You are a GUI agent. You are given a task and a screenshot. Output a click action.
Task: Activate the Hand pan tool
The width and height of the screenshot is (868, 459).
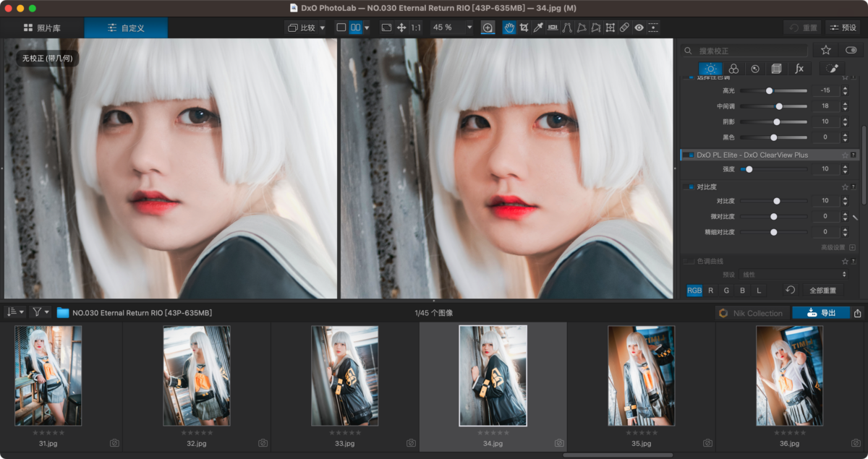click(509, 27)
